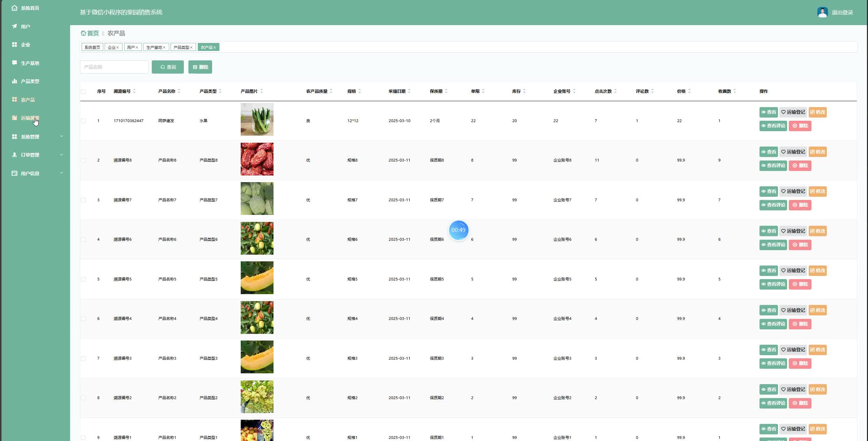
Task: Click the paper plane 用户 sidebar icon
Action: pos(14,27)
